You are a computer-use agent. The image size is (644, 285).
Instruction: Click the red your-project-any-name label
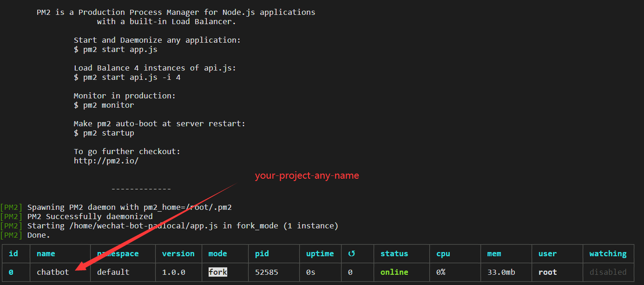pos(307,176)
